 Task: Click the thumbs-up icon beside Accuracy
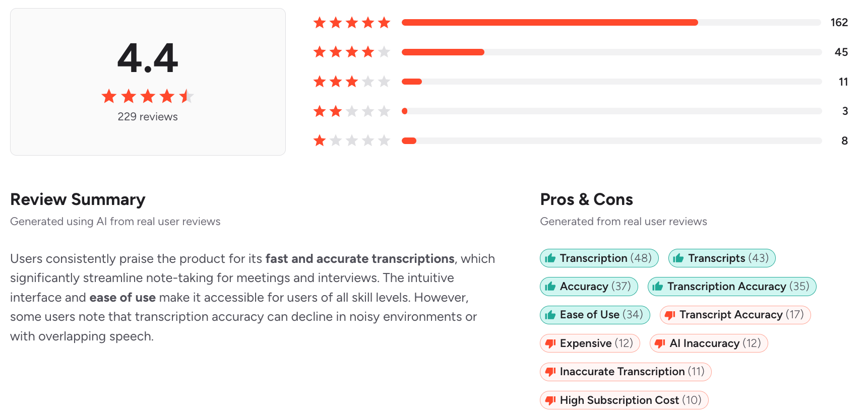pos(550,286)
